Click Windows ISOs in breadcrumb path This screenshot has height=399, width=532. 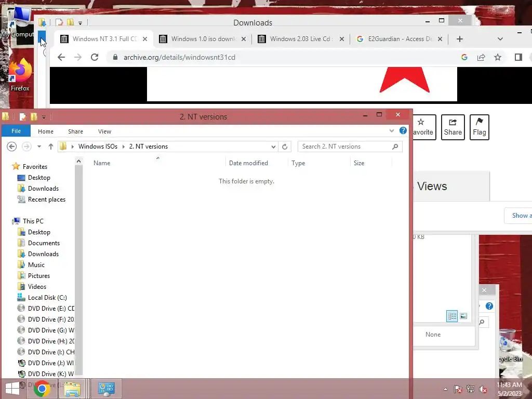pos(98,147)
